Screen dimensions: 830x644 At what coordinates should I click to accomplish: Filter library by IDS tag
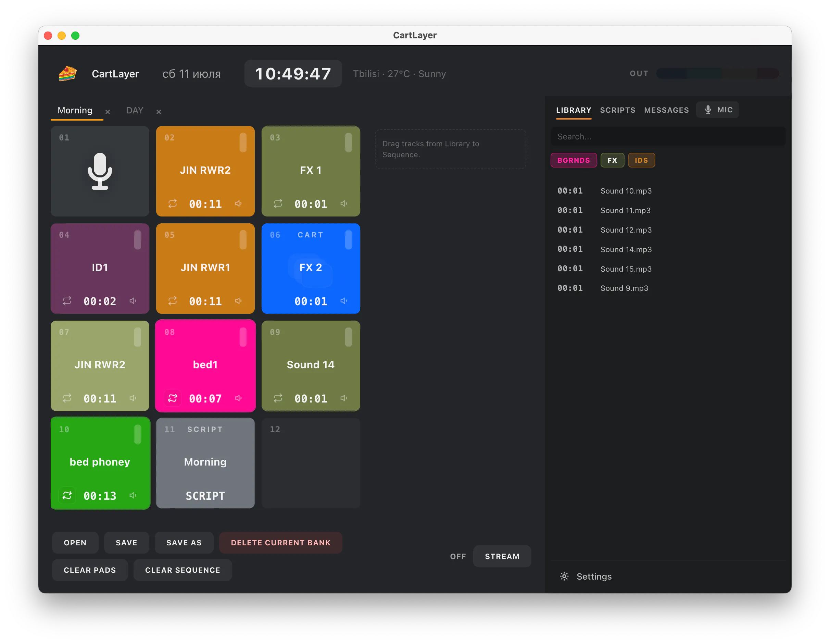coord(641,160)
